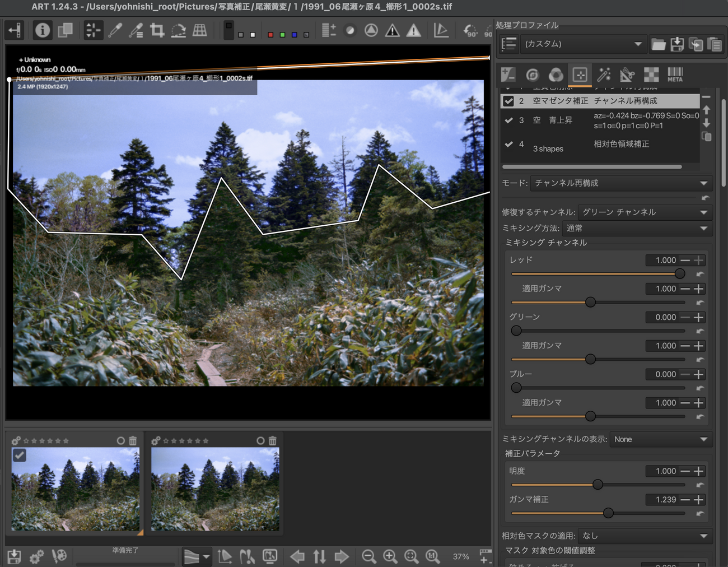Increase the レッド value with plus button

pos(699,261)
